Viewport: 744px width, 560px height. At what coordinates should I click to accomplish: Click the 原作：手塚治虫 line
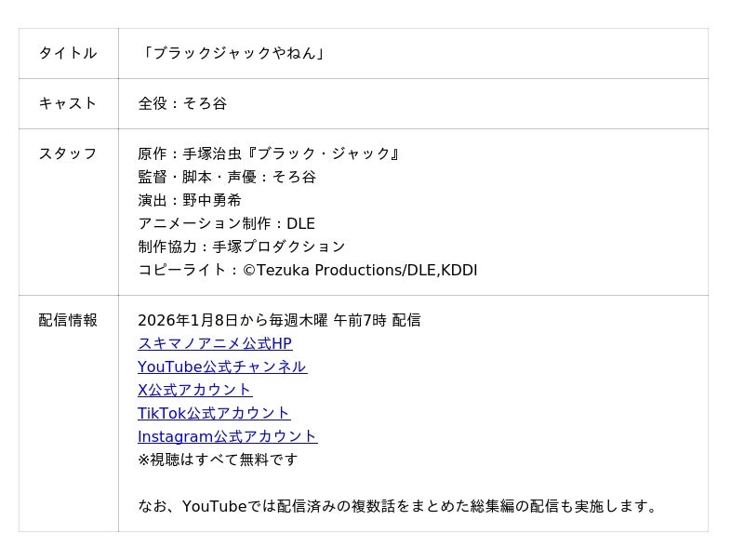(x=270, y=153)
